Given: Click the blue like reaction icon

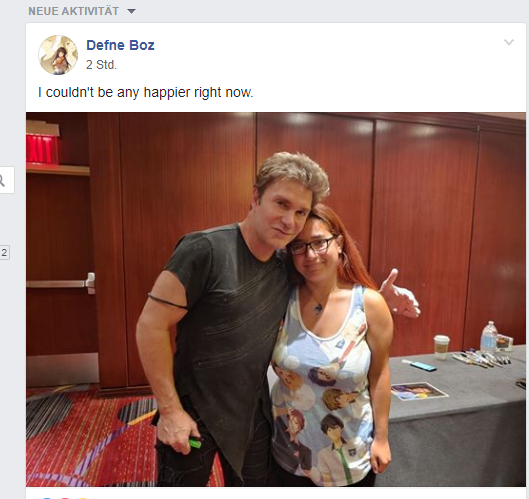Looking at the screenshot, I should [x=47, y=498].
